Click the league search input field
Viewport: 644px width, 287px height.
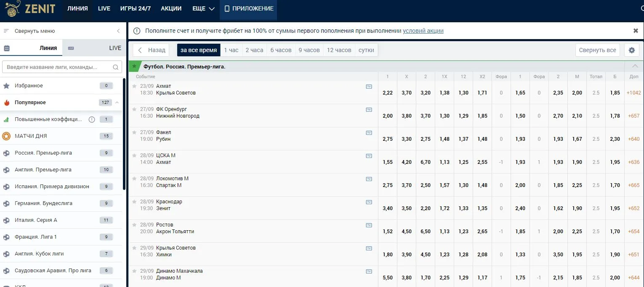pyautogui.click(x=57, y=67)
